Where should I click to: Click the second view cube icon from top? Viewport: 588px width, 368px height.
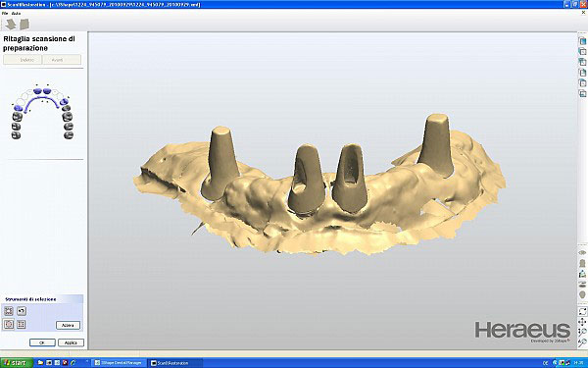(582, 51)
